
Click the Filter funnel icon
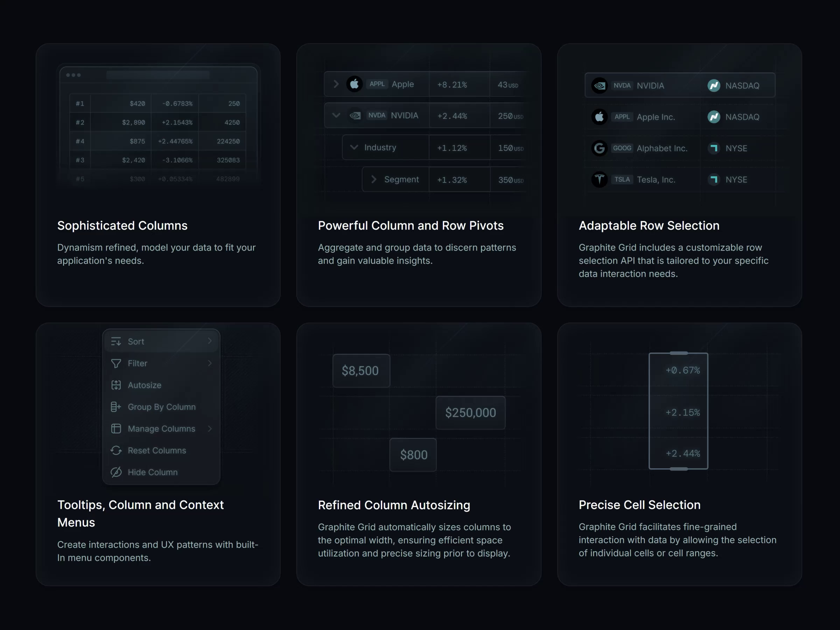click(116, 363)
